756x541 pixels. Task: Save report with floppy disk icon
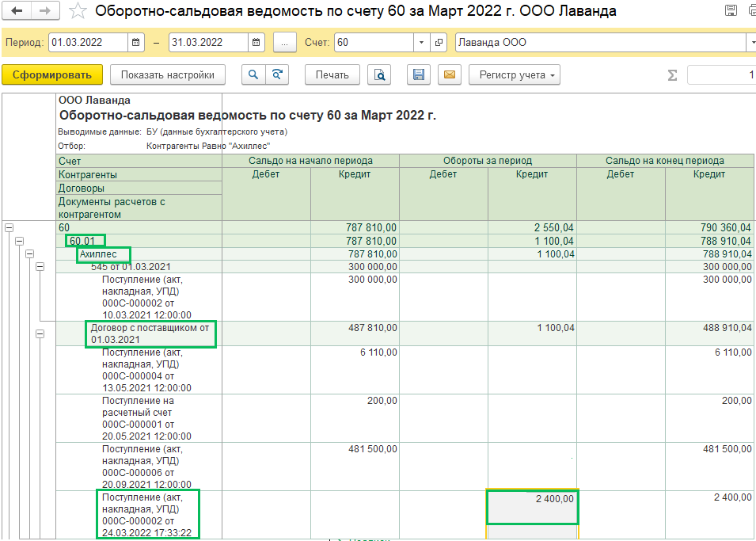pos(419,74)
